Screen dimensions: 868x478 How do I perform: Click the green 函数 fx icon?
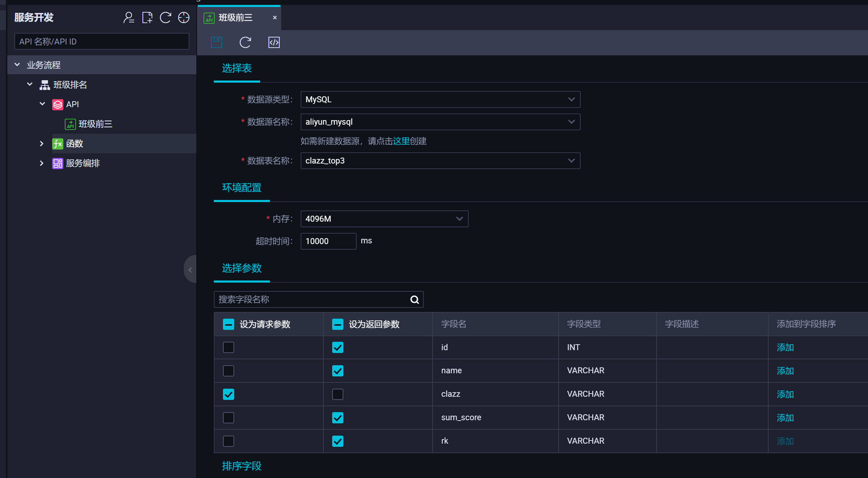click(x=58, y=144)
